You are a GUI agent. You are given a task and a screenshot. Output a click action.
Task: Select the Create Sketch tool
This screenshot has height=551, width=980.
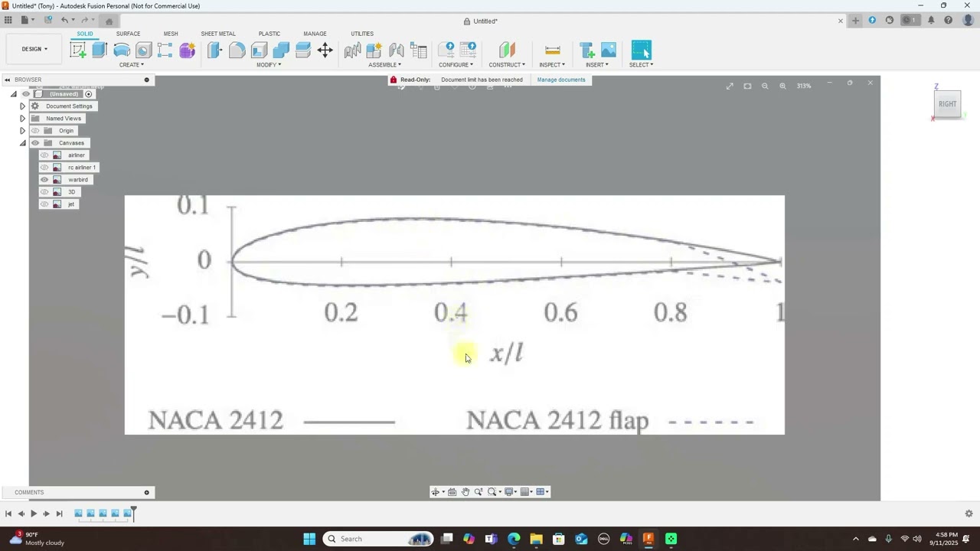pyautogui.click(x=78, y=51)
